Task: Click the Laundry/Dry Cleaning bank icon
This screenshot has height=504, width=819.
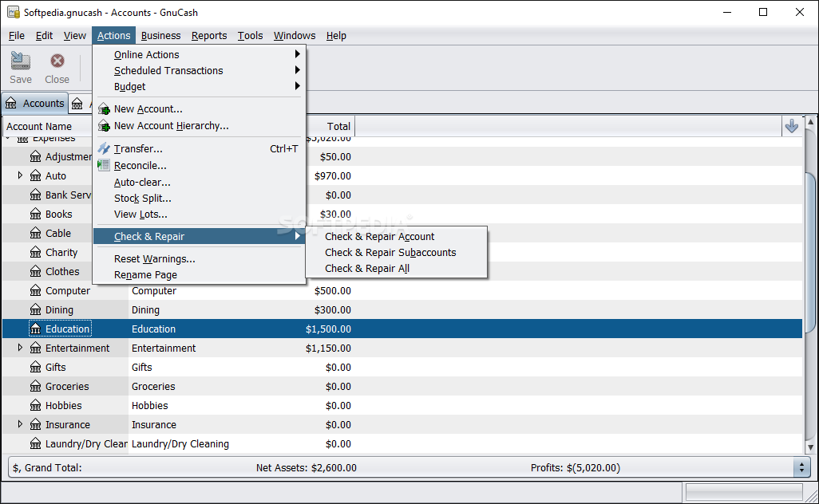Action: 35,444
